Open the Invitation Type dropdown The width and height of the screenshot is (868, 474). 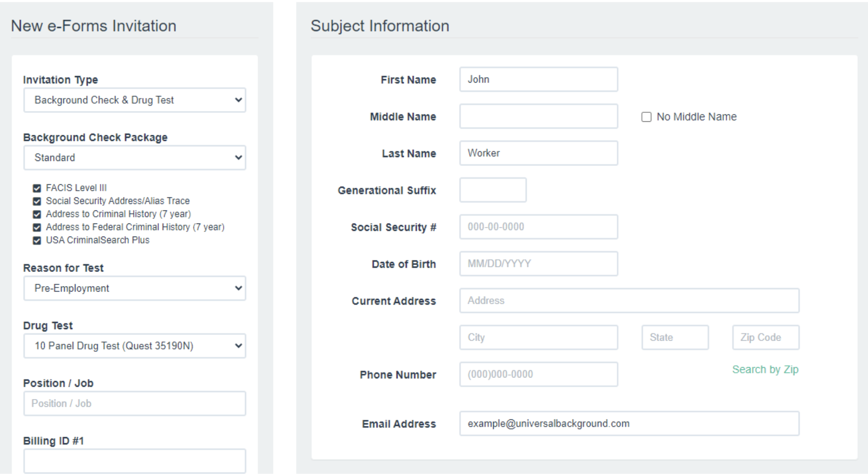(x=135, y=100)
